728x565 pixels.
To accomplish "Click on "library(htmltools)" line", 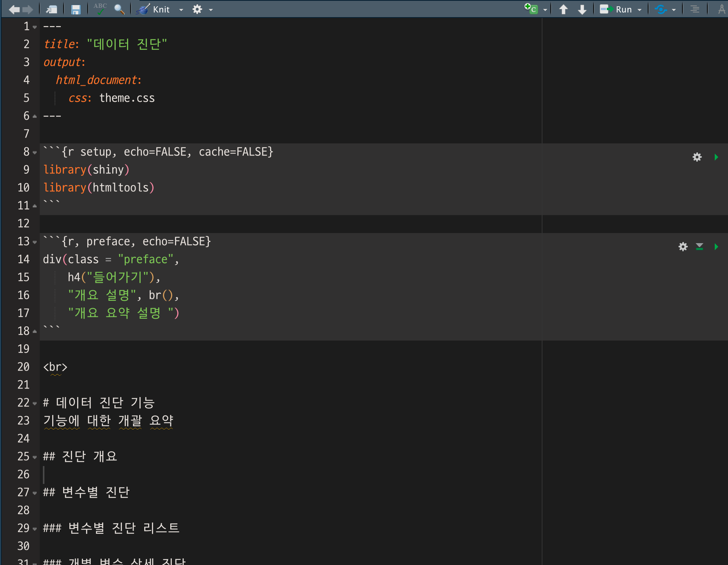I will pos(99,188).
